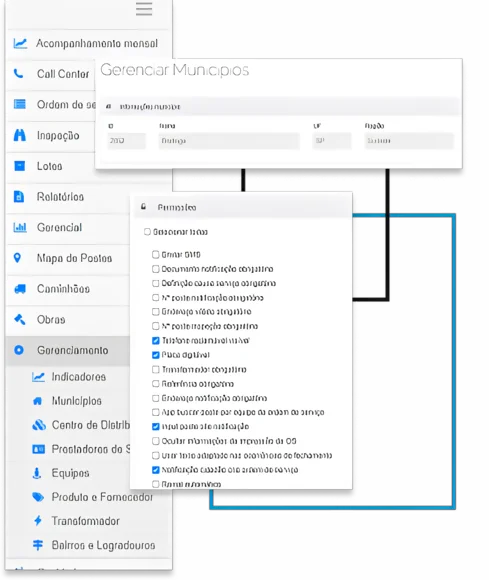
Task: Click the Nome input field
Action: pyautogui.click(x=229, y=141)
